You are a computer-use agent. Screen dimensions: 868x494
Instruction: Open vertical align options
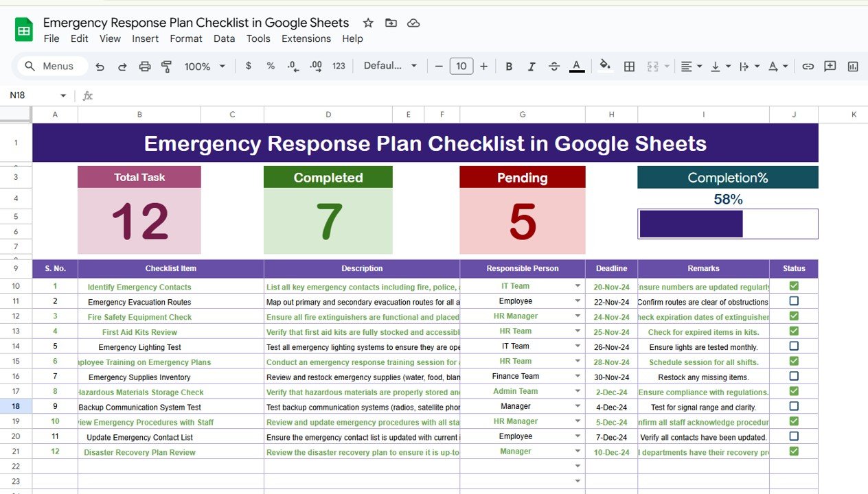pyautogui.click(x=720, y=66)
